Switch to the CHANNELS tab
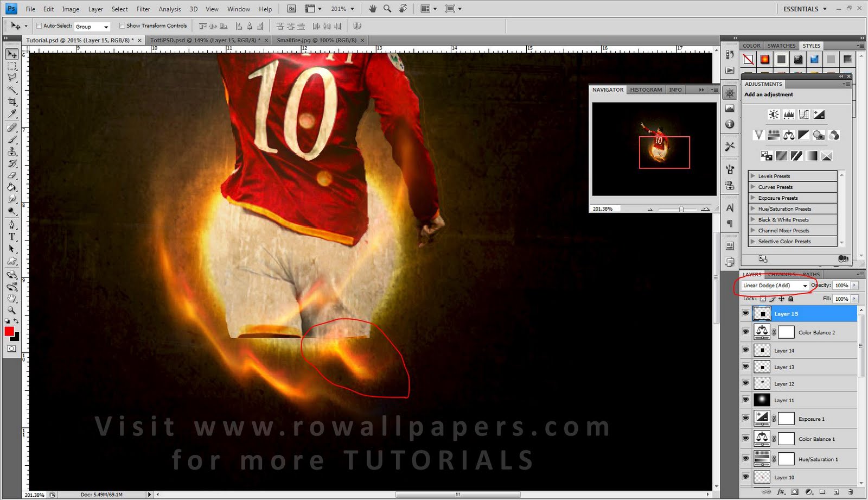This screenshot has width=868, height=500. coord(781,274)
